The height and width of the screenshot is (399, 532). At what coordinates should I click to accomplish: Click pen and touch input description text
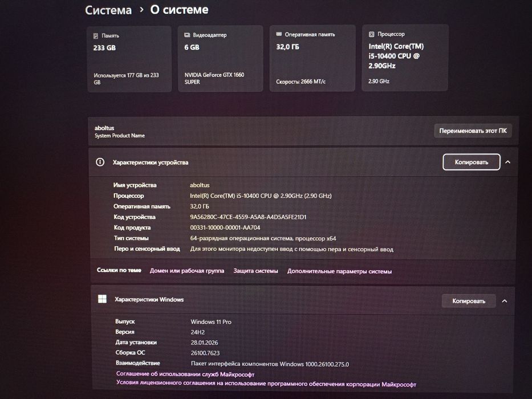coord(291,249)
